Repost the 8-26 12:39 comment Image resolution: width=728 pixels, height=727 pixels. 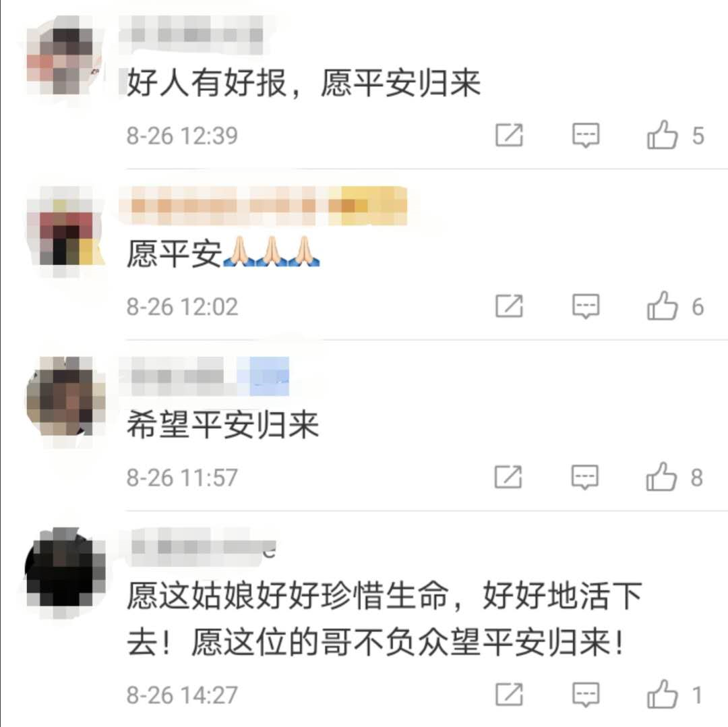[x=510, y=135]
